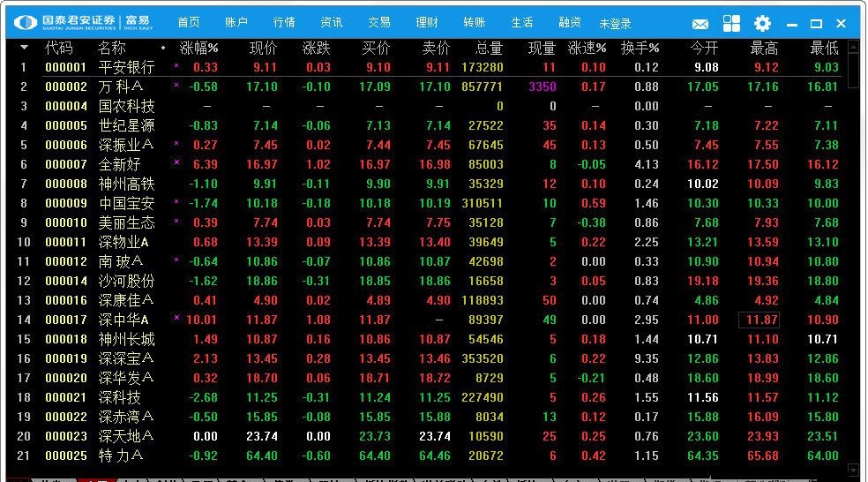Screen dimensions: 868x482
Task: Sort by the 现价 column header
Action: coord(263,49)
